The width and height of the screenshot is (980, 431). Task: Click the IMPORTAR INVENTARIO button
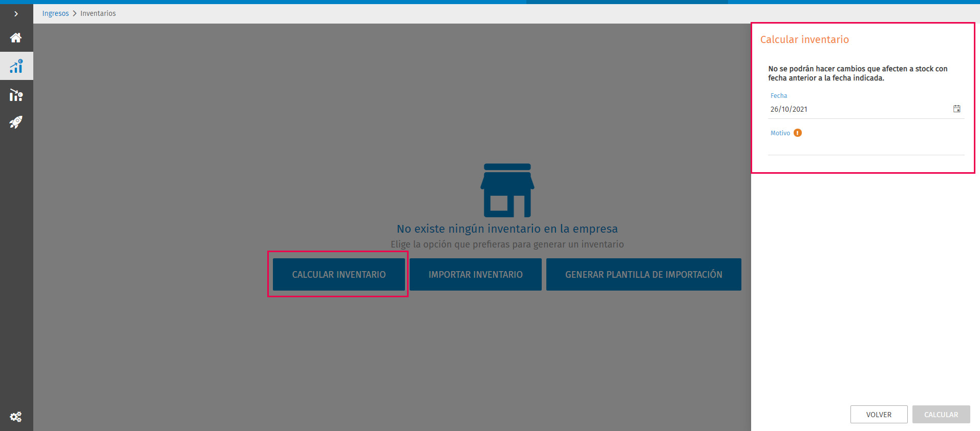(x=476, y=275)
